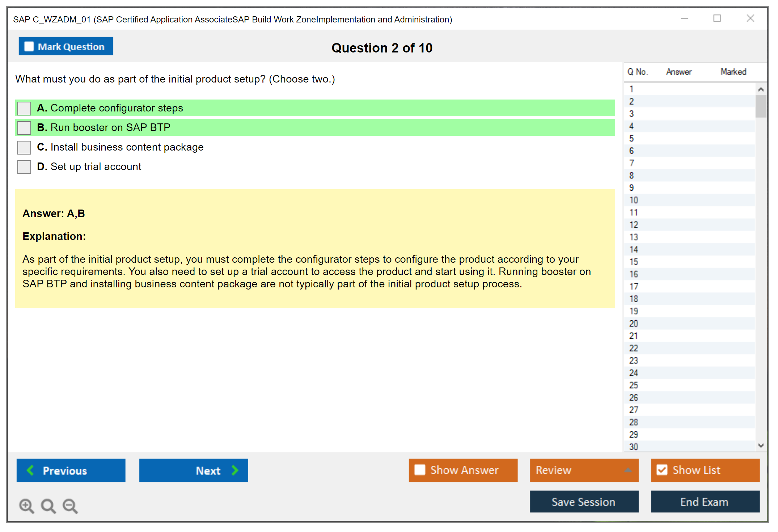Click the green left arrow on Previous

[31, 470]
